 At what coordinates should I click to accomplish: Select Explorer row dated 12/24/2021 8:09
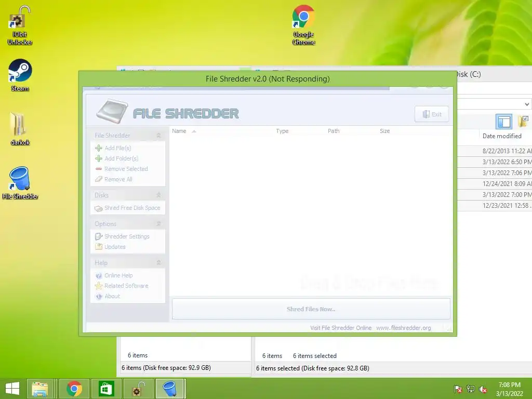tap(495, 183)
